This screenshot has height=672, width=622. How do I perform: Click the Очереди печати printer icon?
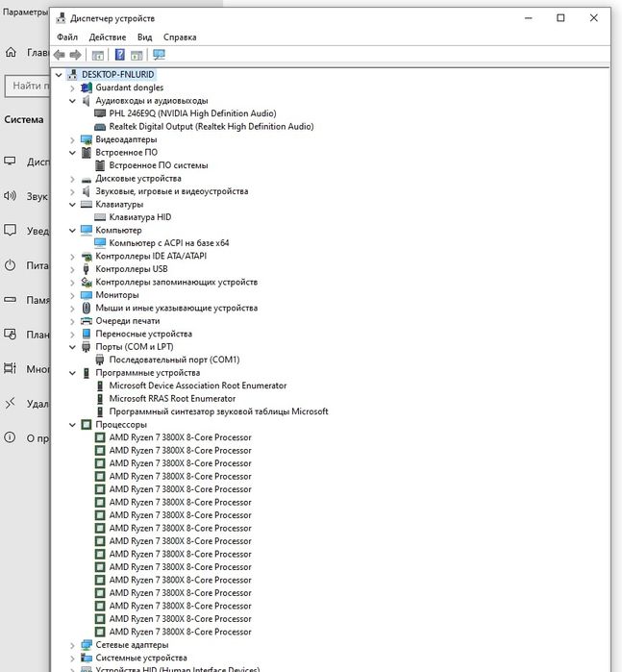click(87, 321)
